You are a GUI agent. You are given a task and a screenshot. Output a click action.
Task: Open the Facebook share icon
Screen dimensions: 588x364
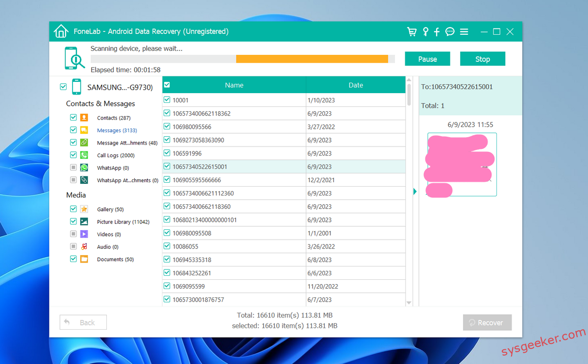pos(437,31)
